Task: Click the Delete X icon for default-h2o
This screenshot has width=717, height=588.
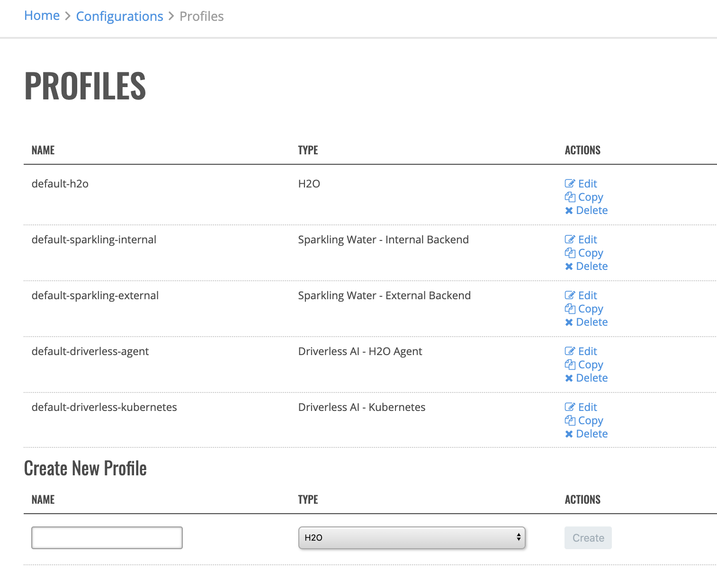Action: (569, 211)
